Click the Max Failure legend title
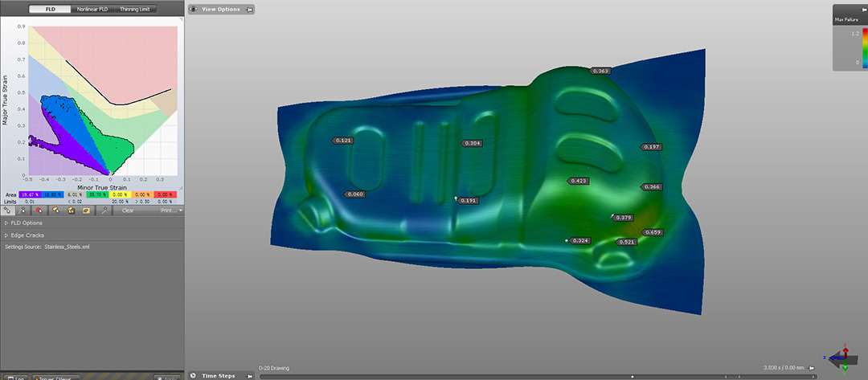868x380 pixels. pos(846,20)
